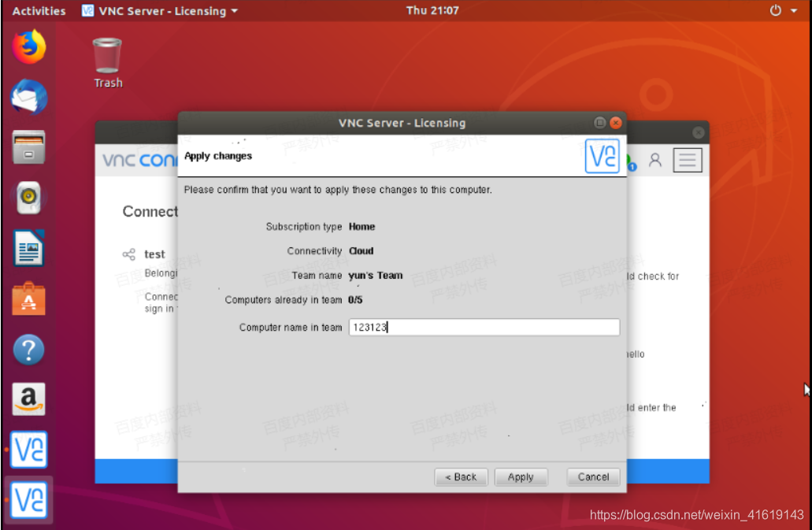
Task: Close the VNC Connect background window
Action: point(698,132)
